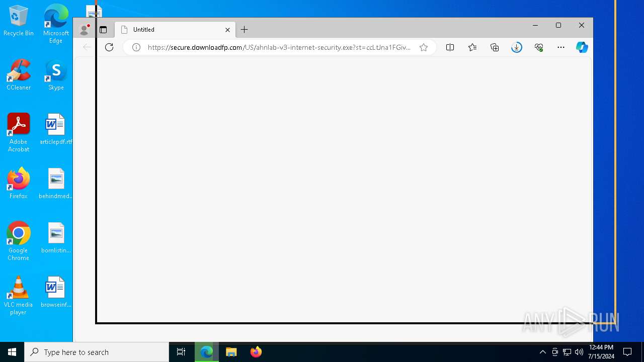Click the taskbar search box
Image resolution: width=644 pixels, height=362 pixels.
(x=97, y=352)
